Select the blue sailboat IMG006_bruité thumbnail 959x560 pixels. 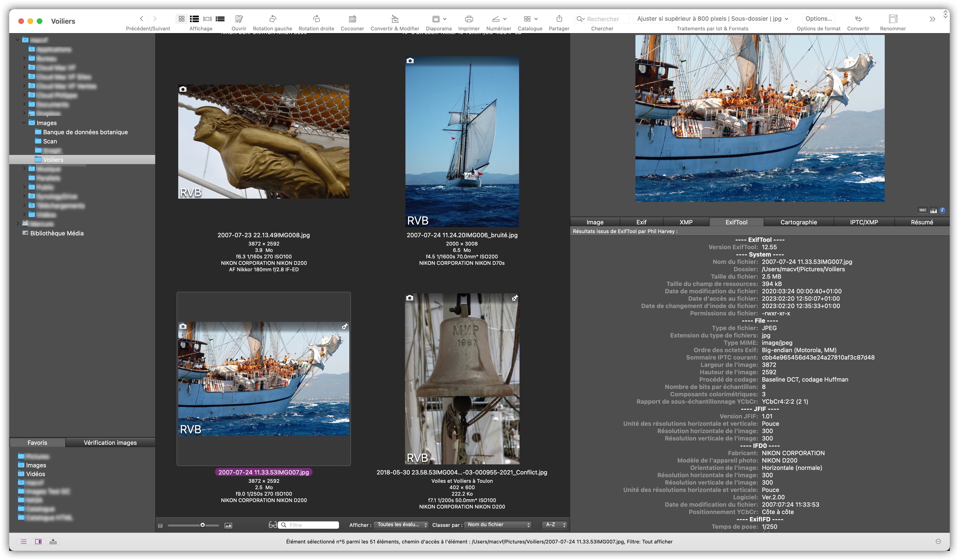pyautogui.click(x=462, y=142)
